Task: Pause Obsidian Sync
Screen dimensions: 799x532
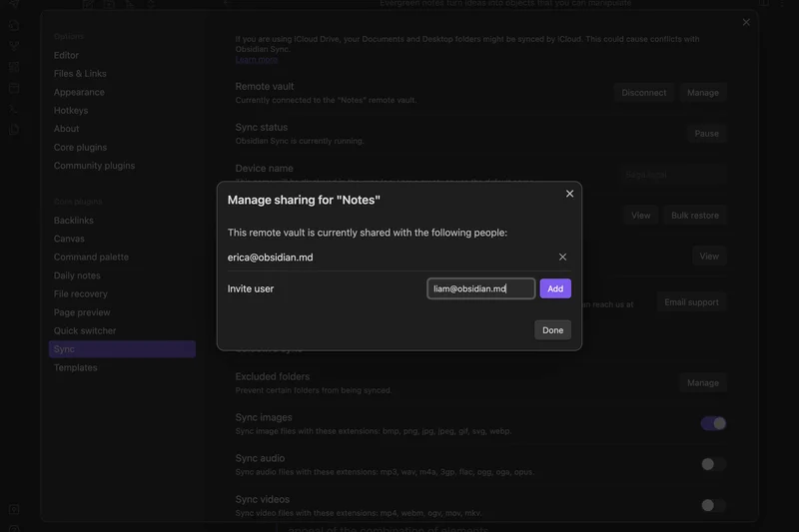Action: pyautogui.click(x=706, y=134)
